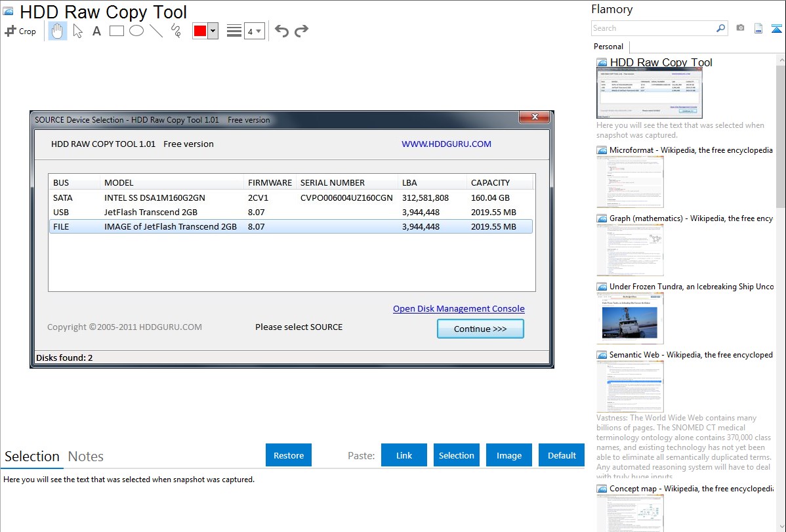Click the LBA column header
Image resolution: width=786 pixels, height=532 pixels.
point(432,182)
